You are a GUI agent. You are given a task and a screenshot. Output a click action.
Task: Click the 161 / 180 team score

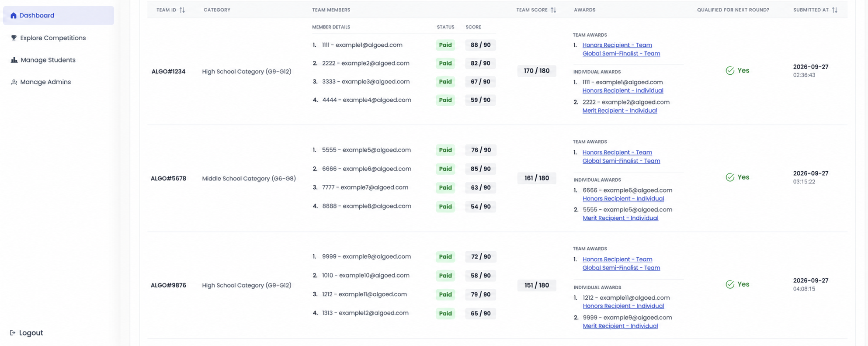tap(537, 178)
